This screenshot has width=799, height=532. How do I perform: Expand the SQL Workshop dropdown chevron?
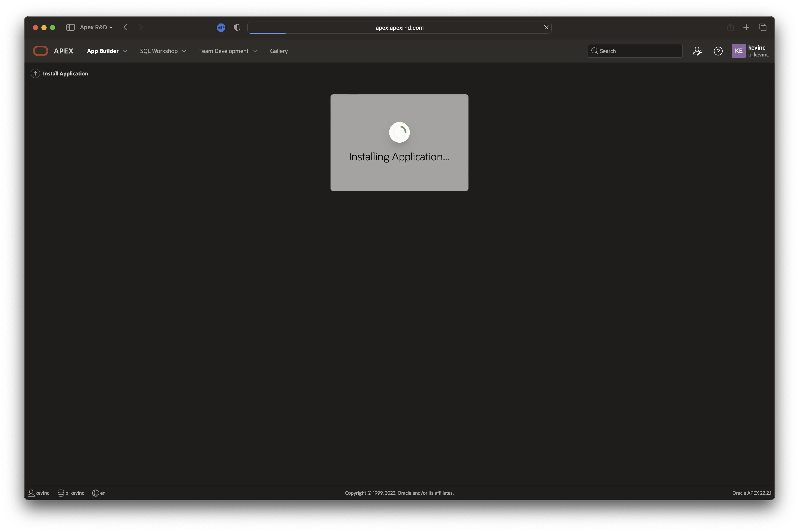(184, 51)
